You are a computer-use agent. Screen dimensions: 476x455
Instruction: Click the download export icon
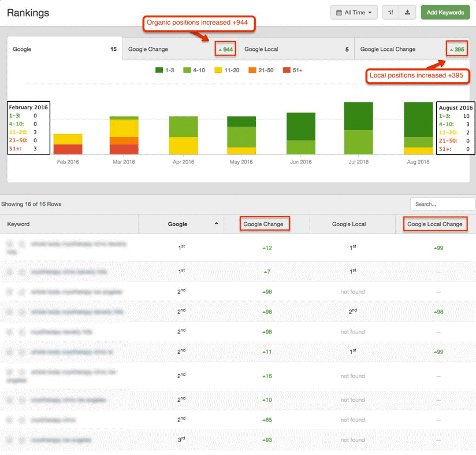pos(407,12)
